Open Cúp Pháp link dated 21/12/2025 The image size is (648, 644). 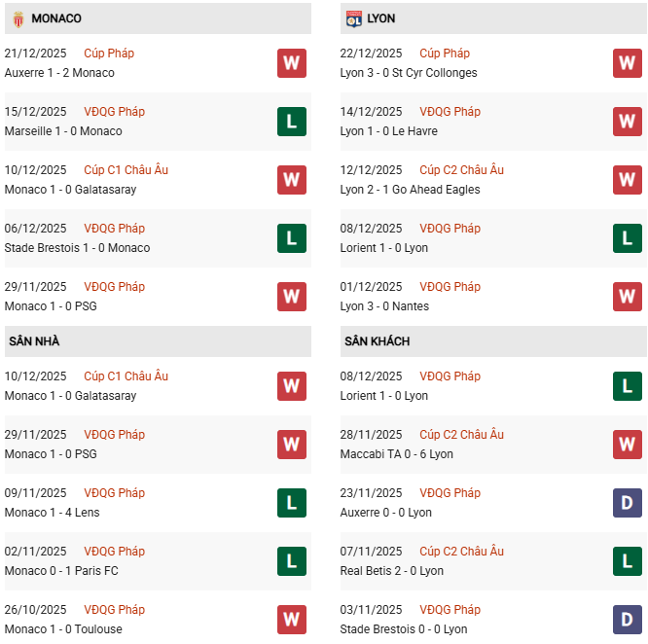pyautogui.click(x=109, y=54)
